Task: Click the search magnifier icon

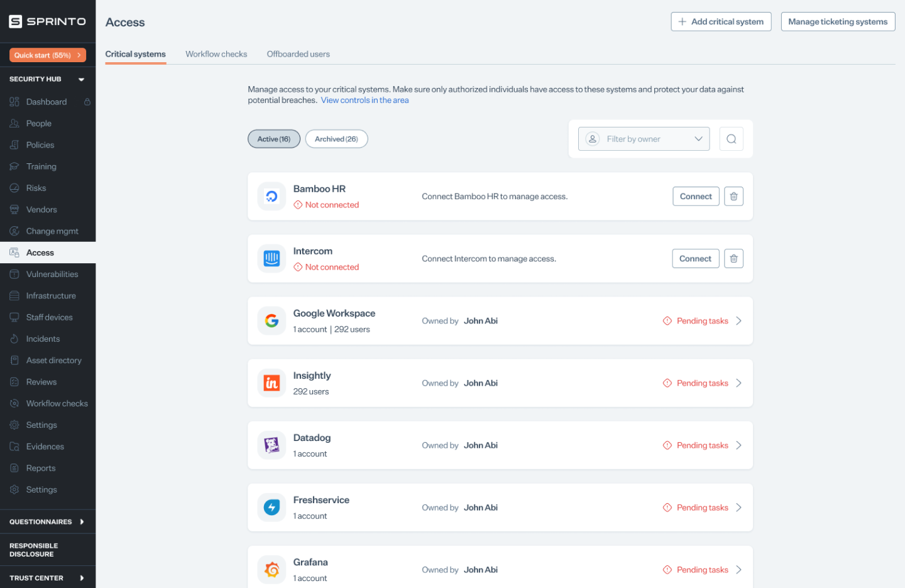Action: pos(732,139)
